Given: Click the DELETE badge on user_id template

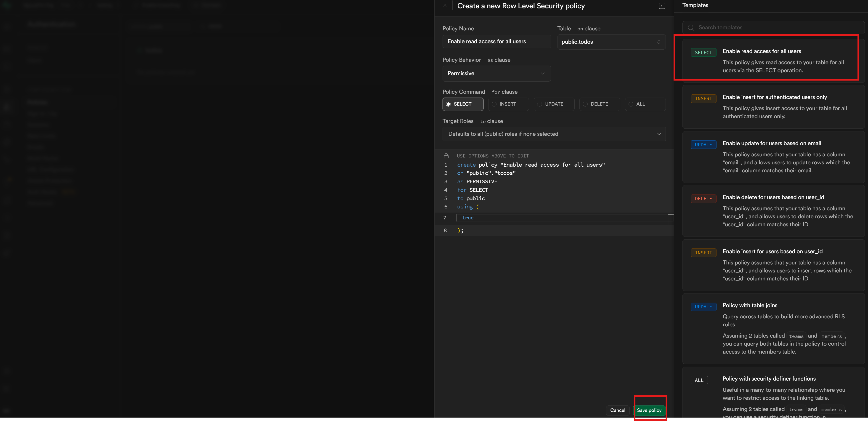Looking at the screenshot, I should click(x=703, y=199).
